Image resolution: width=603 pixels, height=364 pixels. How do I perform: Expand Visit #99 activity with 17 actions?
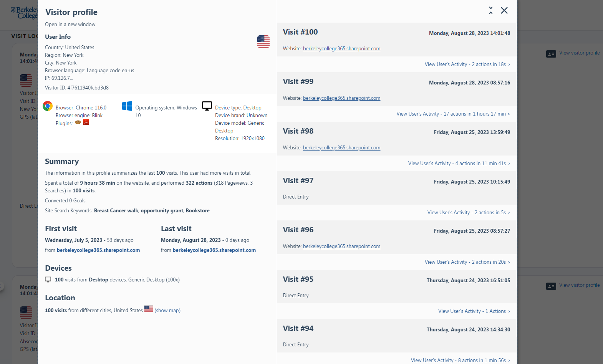tap(453, 114)
